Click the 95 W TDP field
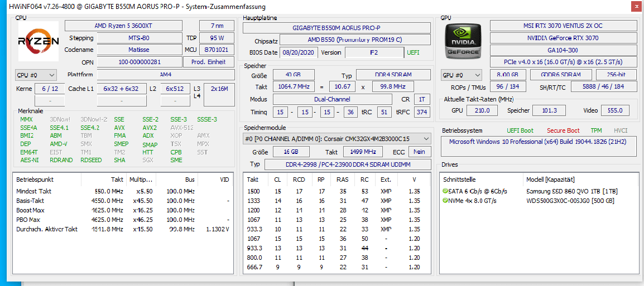644x286 pixels. [x=217, y=38]
